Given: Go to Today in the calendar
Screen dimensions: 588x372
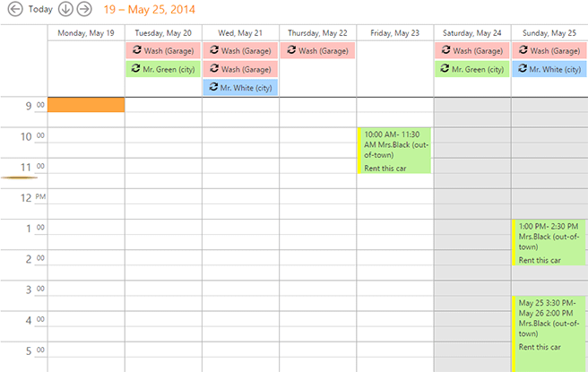Looking at the screenshot, I should (x=40, y=9).
